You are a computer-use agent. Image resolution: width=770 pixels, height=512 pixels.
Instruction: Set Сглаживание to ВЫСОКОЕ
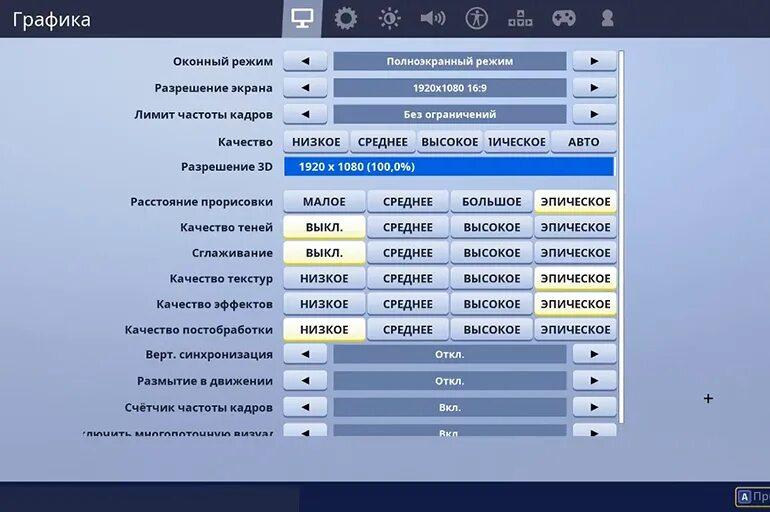pos(492,253)
